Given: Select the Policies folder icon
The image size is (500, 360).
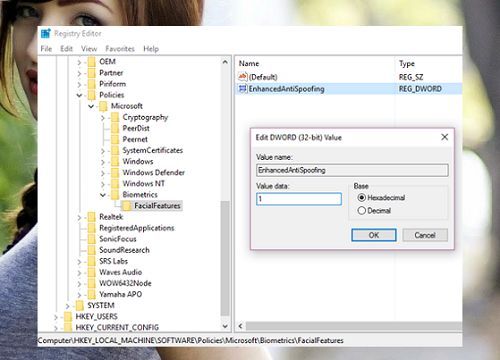Looking at the screenshot, I should pyautogui.click(x=91, y=95).
